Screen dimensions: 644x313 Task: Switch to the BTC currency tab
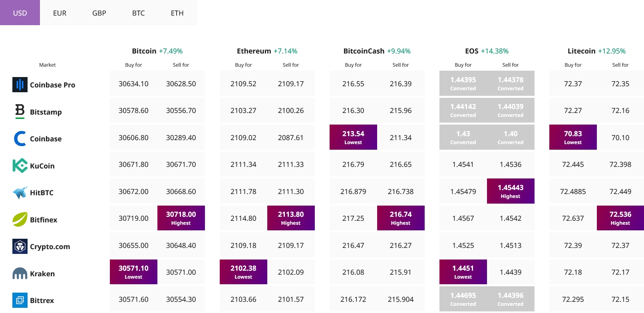138,13
